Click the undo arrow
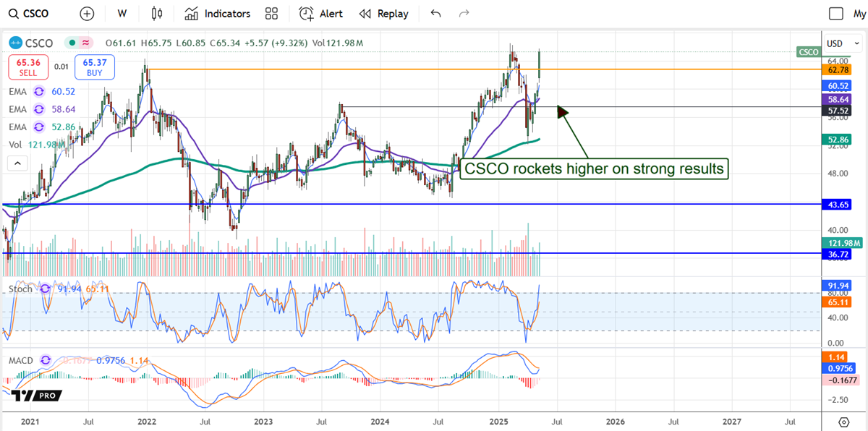Viewport: 868px width, 431px height. [435, 14]
